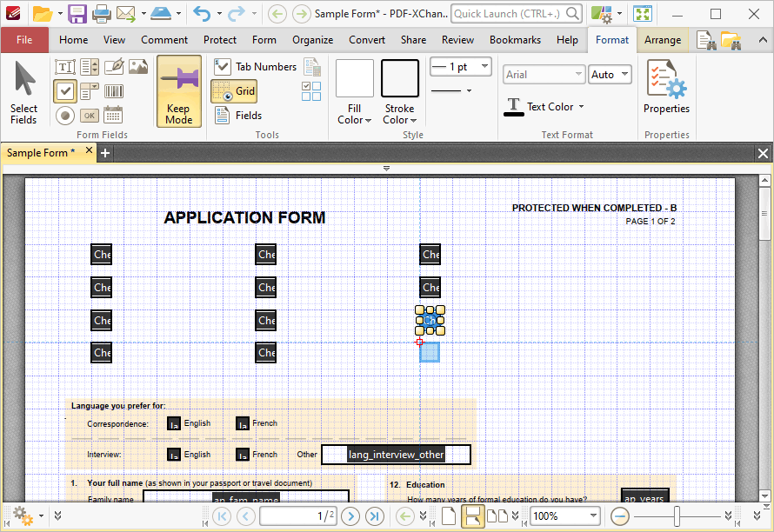Select the highlighted checkbox field with handles
The height and width of the screenshot is (532, 774).
(x=430, y=320)
